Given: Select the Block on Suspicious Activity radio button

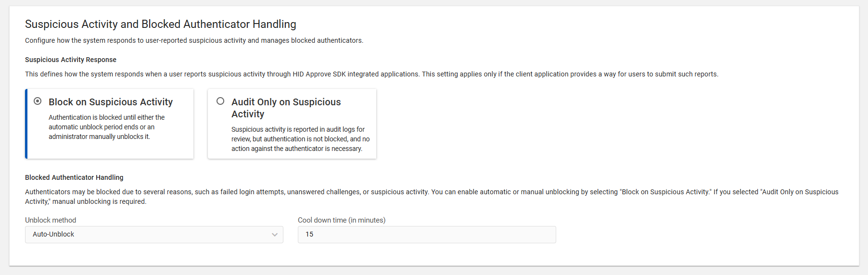Looking at the screenshot, I should (38, 101).
